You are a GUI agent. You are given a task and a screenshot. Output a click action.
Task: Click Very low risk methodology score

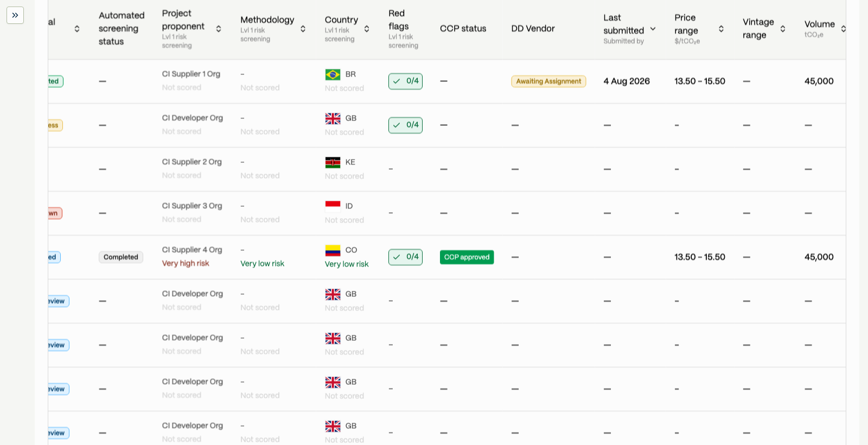point(262,264)
